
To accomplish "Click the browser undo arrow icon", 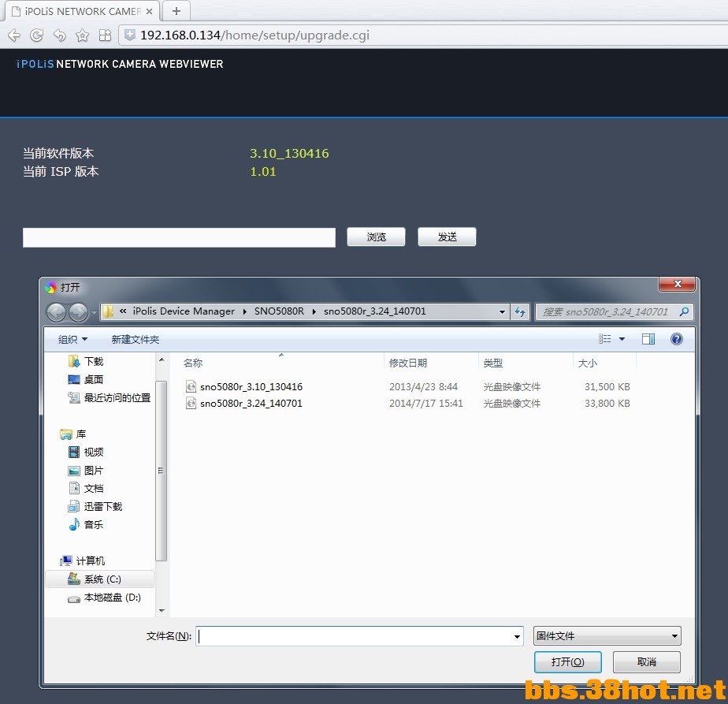I will pos(59,35).
